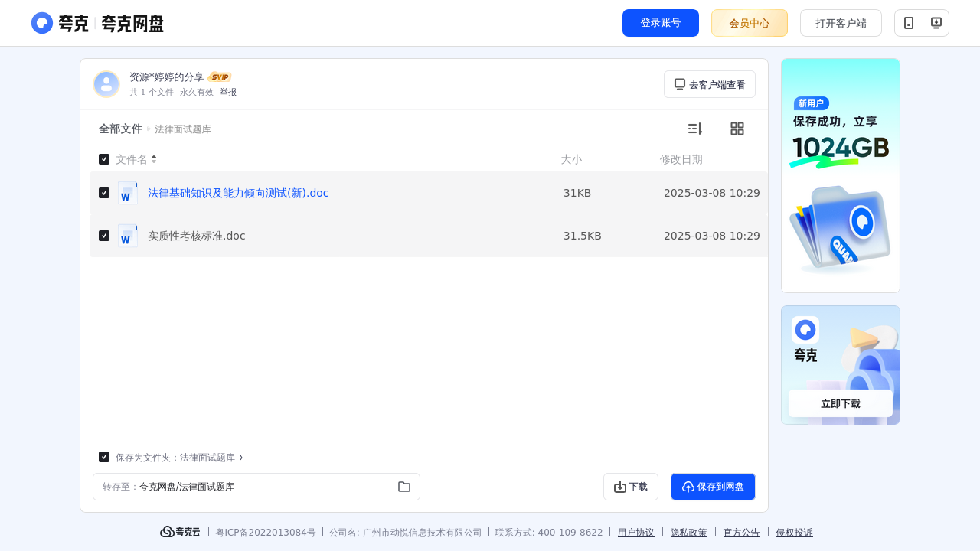
Task: Click the Quark cloud logo in footer
Action: pyautogui.click(x=180, y=532)
